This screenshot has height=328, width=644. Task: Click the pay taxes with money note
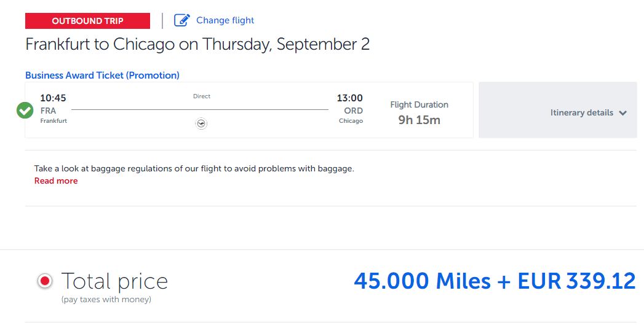pyautogui.click(x=106, y=300)
